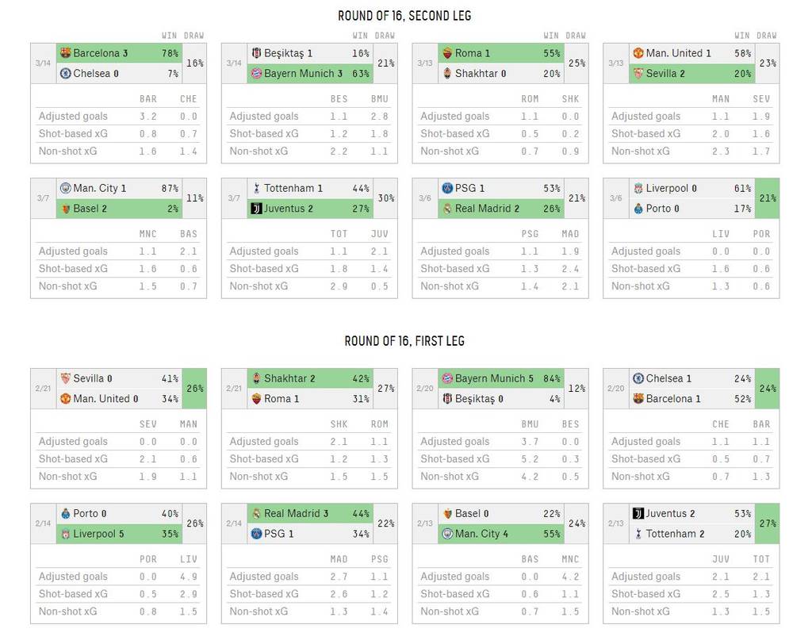Screen dimensions: 812x644
Task: Select the Chelsea crest in the first-leg 1–1 draw
Action: coord(638,378)
